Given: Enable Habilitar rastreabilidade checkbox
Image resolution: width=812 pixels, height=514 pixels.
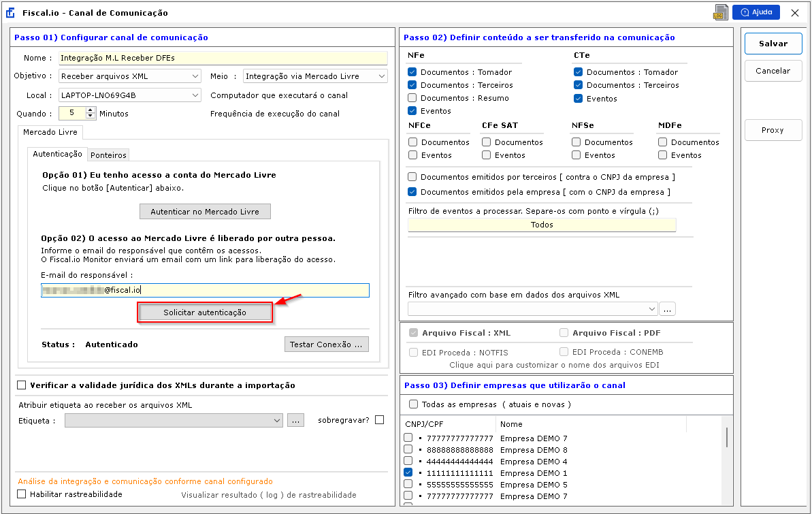Looking at the screenshot, I should (22, 494).
